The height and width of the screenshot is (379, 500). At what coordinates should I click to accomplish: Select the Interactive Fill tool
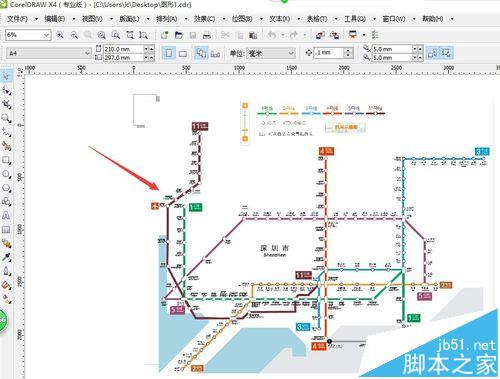click(x=6, y=299)
